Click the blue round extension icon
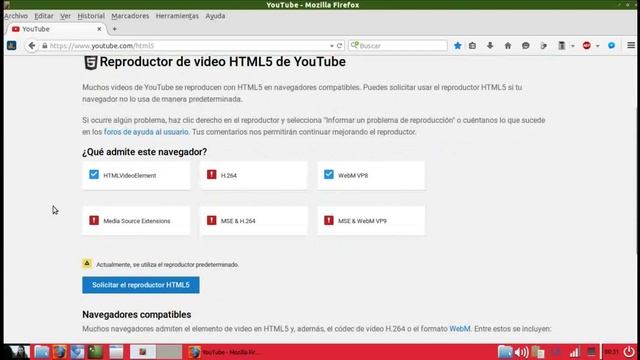 pyautogui.click(x=611, y=46)
